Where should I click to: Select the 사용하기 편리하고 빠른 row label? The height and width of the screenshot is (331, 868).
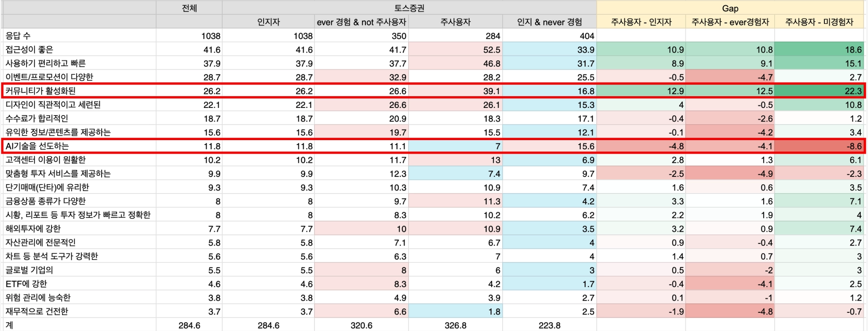coord(45,63)
